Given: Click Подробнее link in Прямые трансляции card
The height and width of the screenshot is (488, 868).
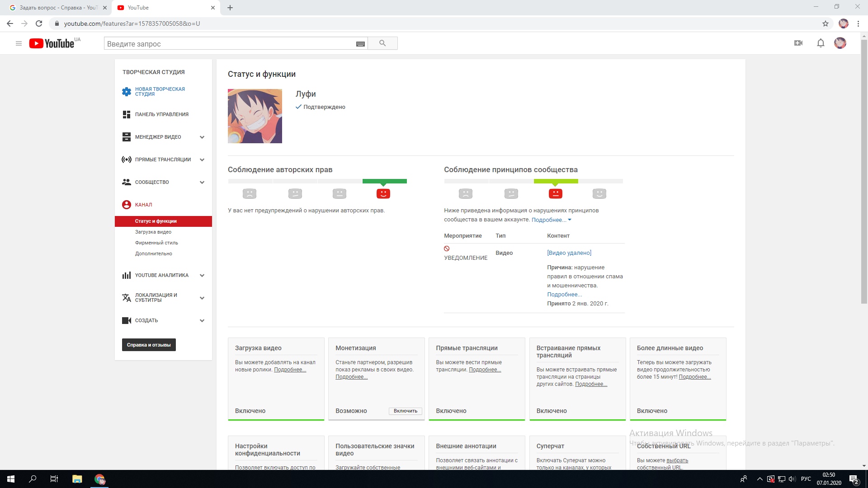Looking at the screenshot, I should point(485,370).
